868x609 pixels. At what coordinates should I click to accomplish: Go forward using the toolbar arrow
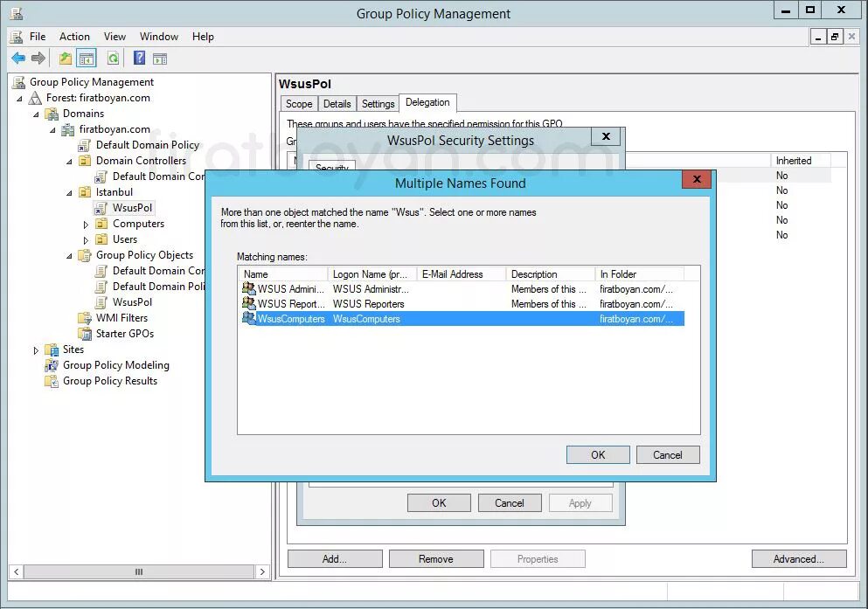coord(38,58)
